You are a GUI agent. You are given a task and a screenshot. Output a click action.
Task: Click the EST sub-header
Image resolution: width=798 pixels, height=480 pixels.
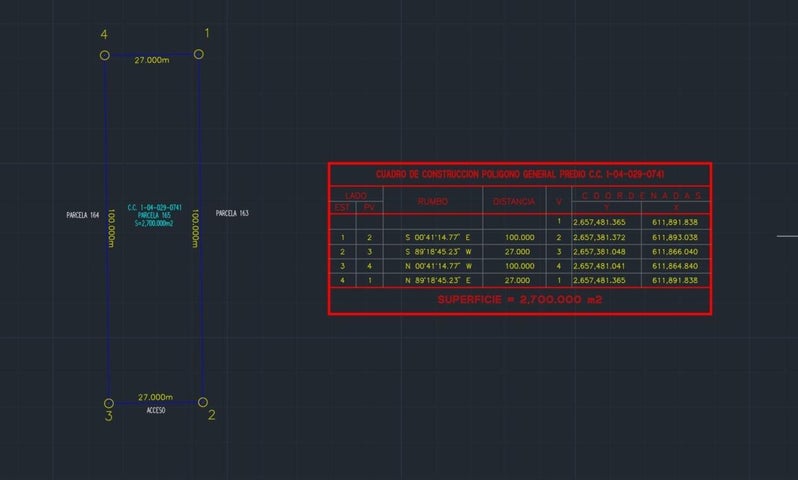click(x=342, y=207)
